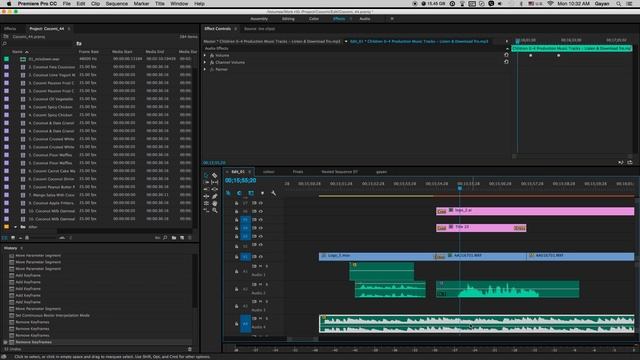Toggle the lock on track V5

tap(236, 220)
